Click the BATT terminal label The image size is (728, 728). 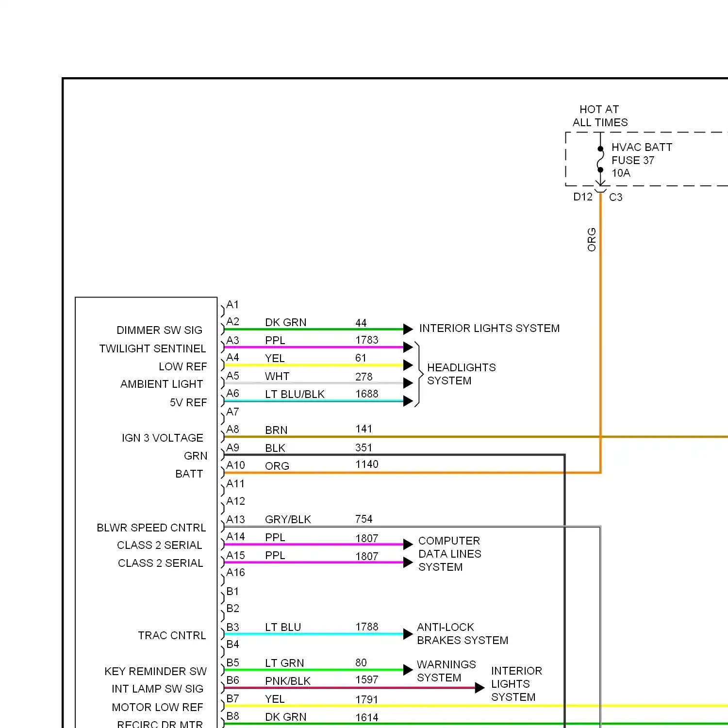189,474
